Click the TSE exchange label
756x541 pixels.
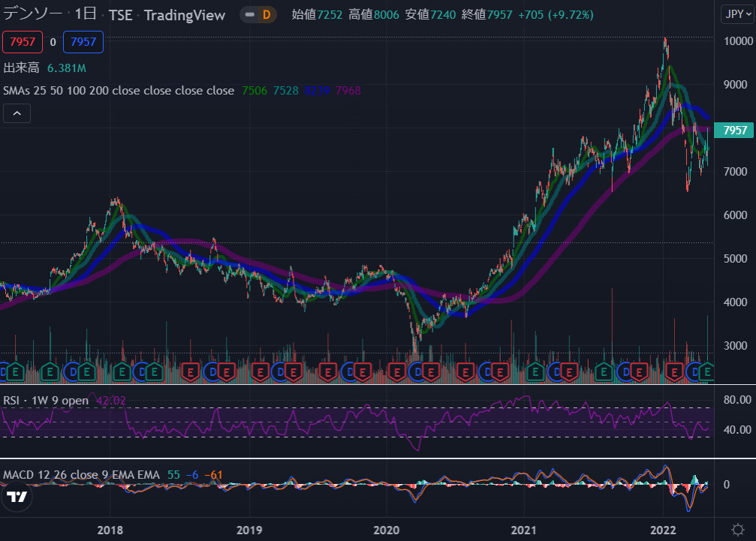coord(121,15)
